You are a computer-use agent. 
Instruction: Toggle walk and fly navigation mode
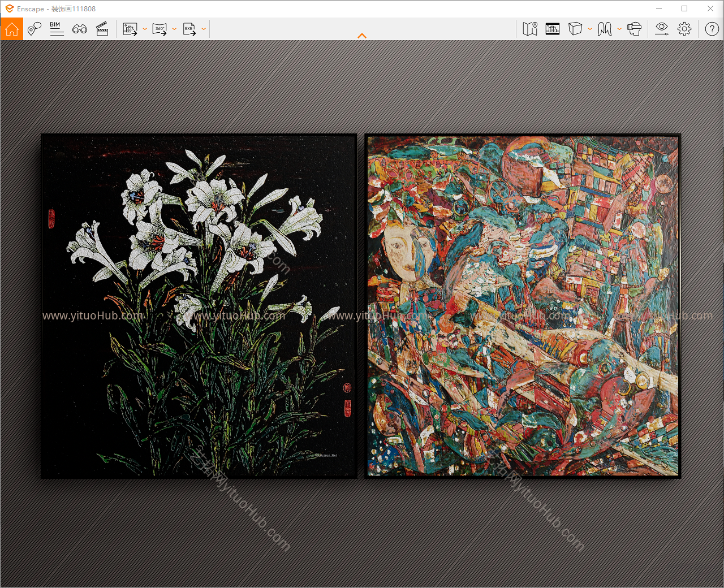point(605,29)
